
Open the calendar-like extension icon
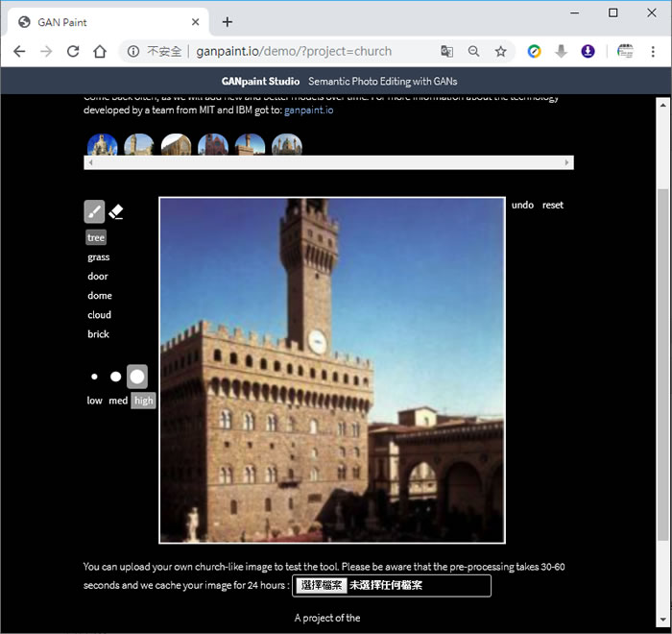coord(625,52)
